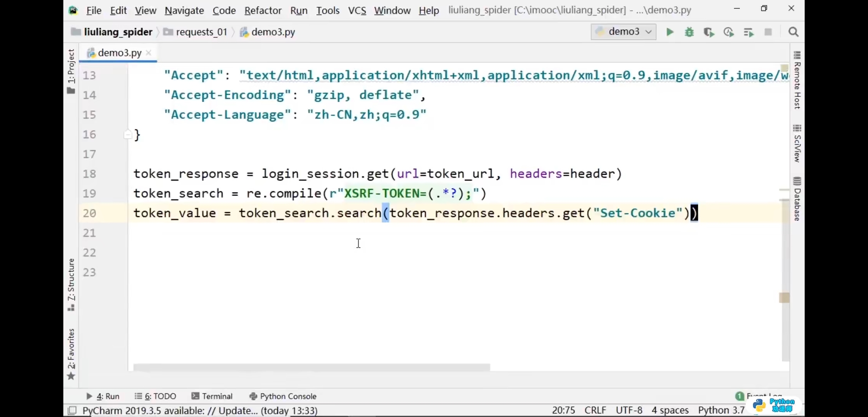Open Search Everywhere magnifier icon

click(x=793, y=32)
